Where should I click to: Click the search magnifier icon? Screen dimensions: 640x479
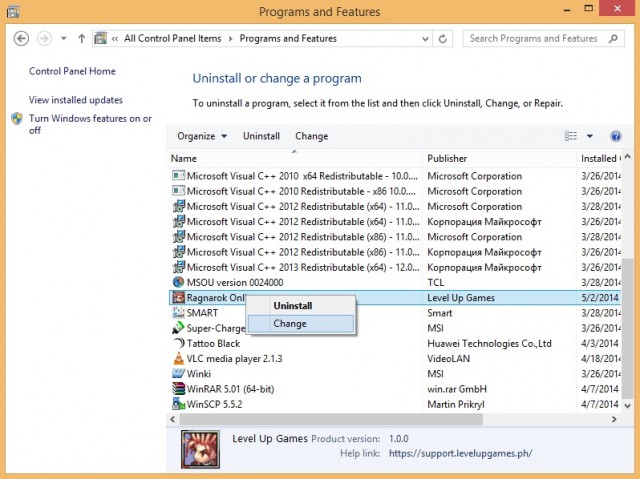pyautogui.click(x=613, y=38)
